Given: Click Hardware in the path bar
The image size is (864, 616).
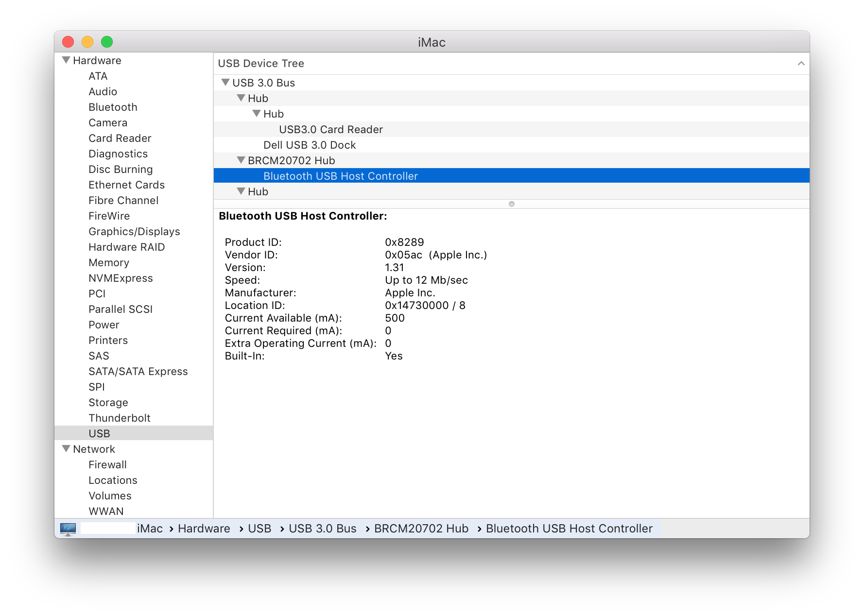Looking at the screenshot, I should [204, 529].
